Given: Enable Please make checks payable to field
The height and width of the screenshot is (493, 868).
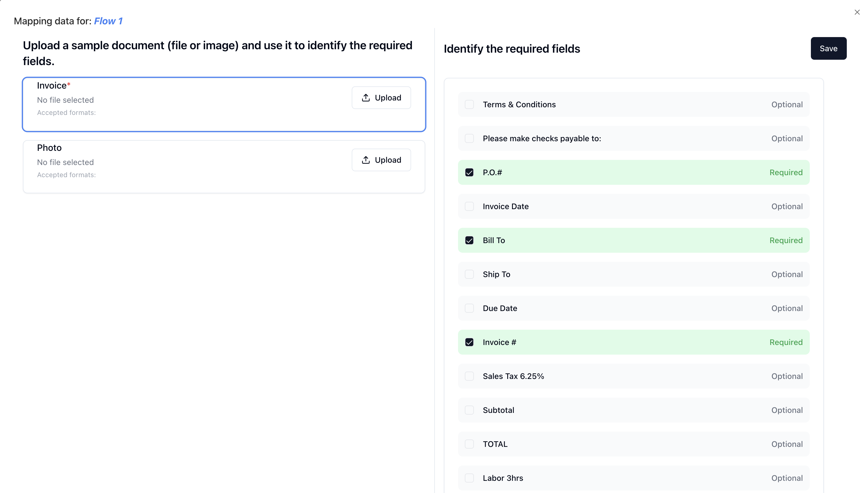Looking at the screenshot, I should tap(469, 138).
